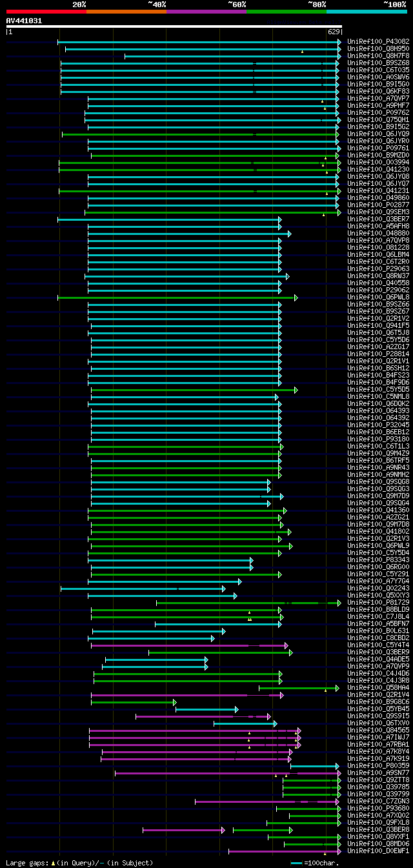Select the UniRef100_A9PHF7 label
The width and height of the screenshot is (413, 868).
[x=377, y=105]
